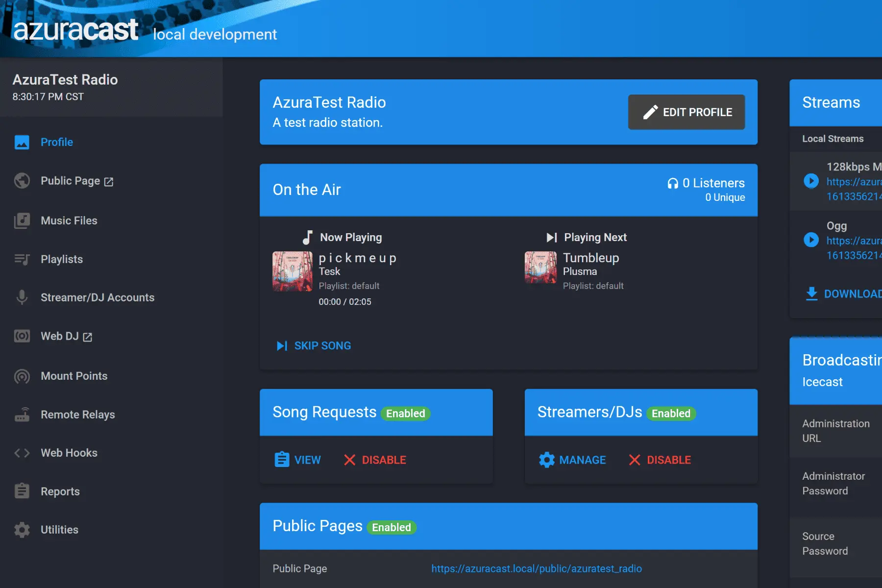The width and height of the screenshot is (882, 588).
Task: Open the Profile menu item
Action: click(57, 142)
